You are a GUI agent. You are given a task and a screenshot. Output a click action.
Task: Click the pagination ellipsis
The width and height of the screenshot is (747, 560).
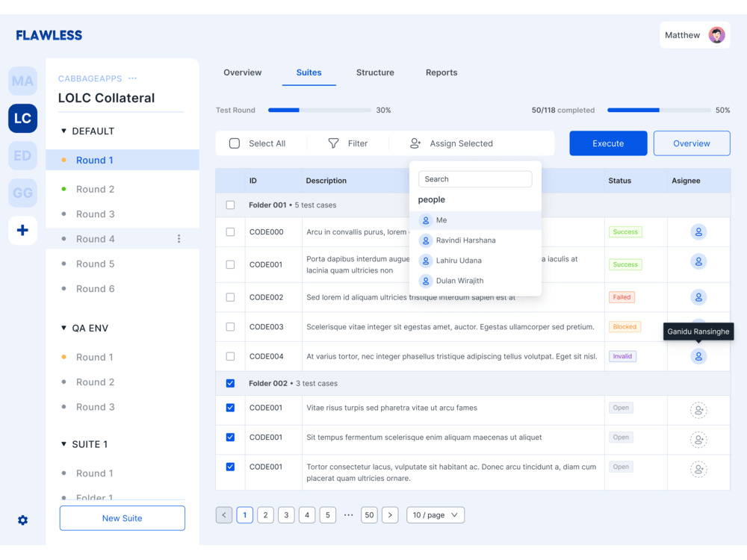(x=348, y=514)
